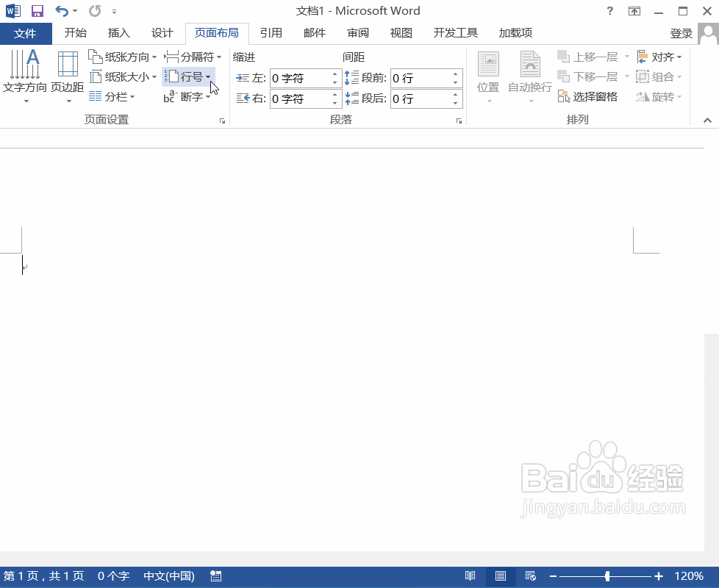Open the 页面设置 dialog launcher
This screenshot has height=588, width=719.
tap(222, 120)
